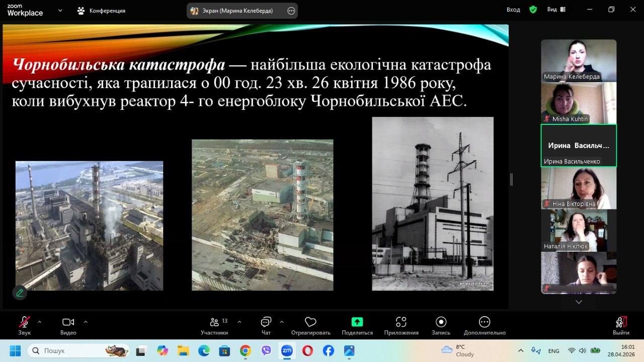Leave the meeting with Выйти button

[x=621, y=326]
